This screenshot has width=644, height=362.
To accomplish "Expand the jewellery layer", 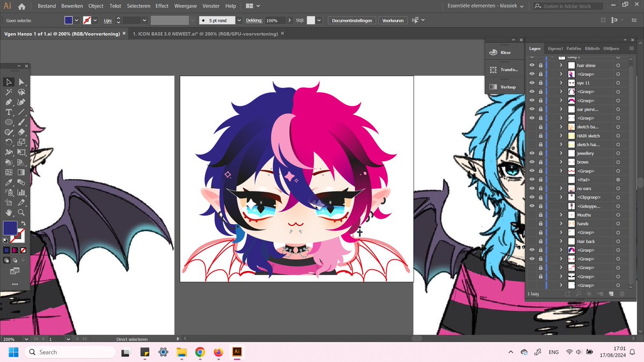I will (561, 153).
